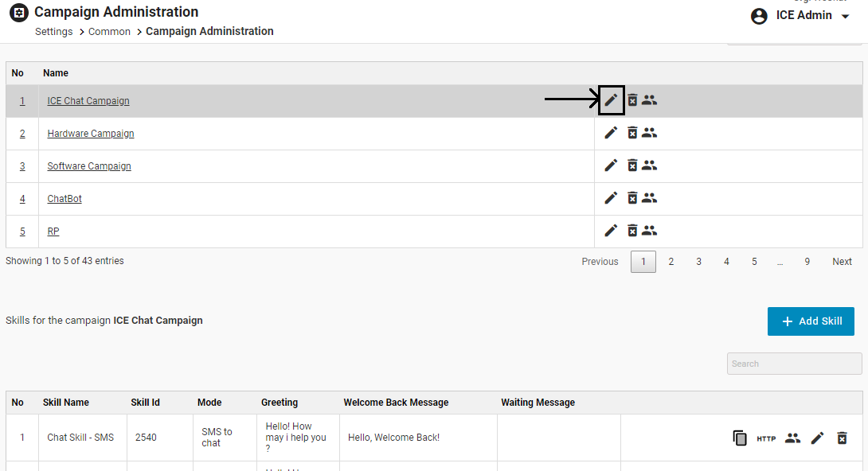Focus the skills Search field
This screenshot has width=868, height=471.
[x=794, y=364]
